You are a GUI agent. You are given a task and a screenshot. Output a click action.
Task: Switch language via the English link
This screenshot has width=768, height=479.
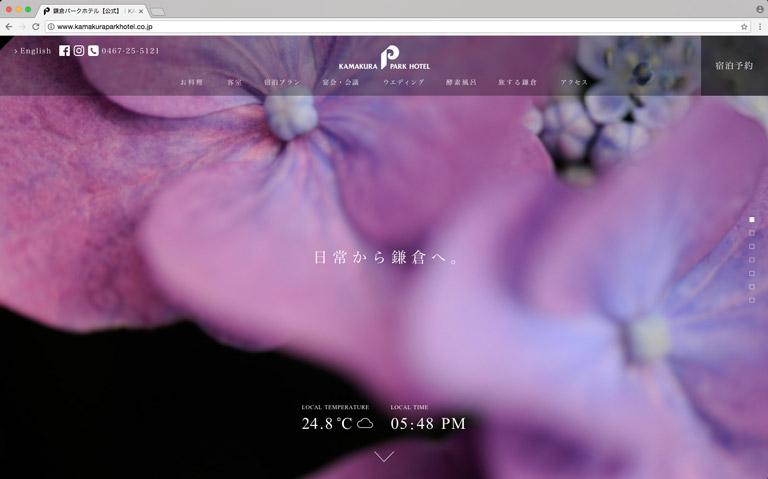pos(33,51)
